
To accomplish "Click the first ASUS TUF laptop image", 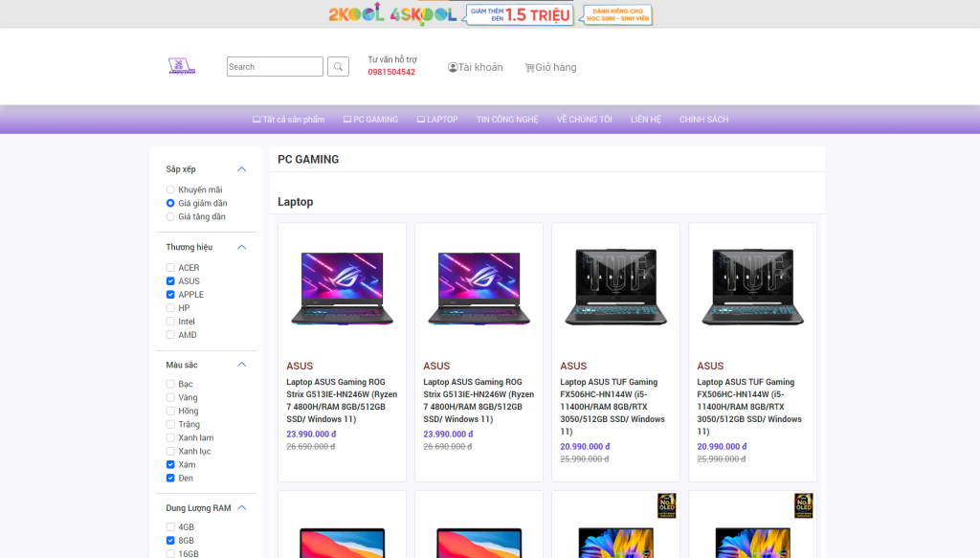I will click(x=615, y=287).
